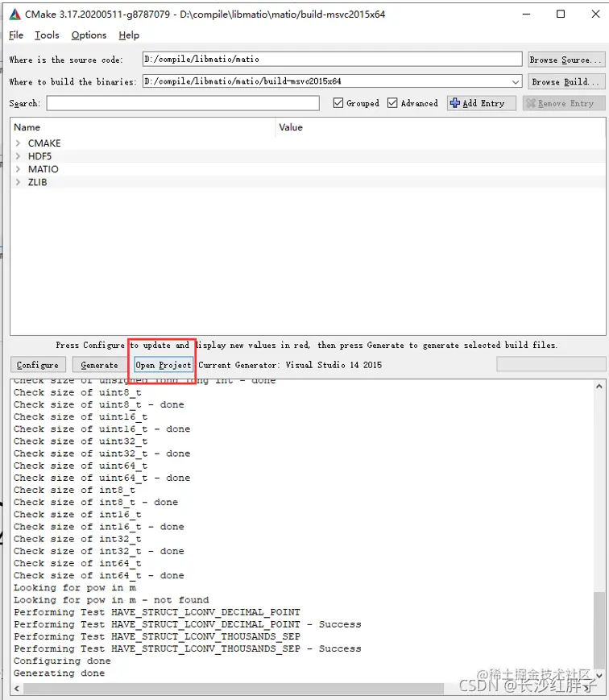The width and height of the screenshot is (609, 700).
Task: Open the File menu
Action: tap(16, 35)
